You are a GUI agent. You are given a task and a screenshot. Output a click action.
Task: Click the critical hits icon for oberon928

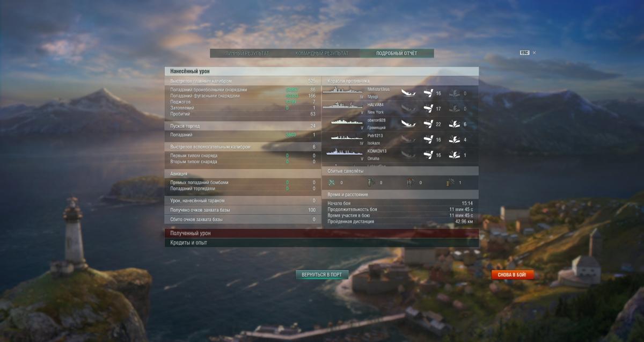pos(454,124)
